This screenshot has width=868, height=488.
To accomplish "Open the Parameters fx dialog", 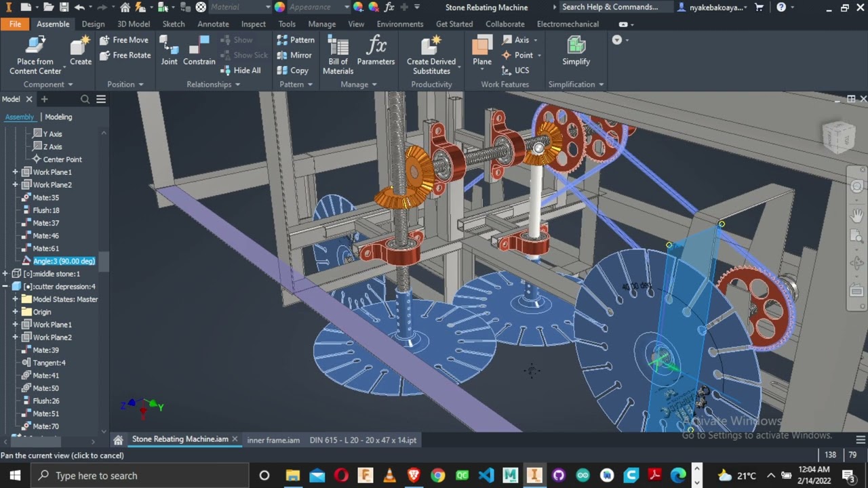I will pos(376,52).
